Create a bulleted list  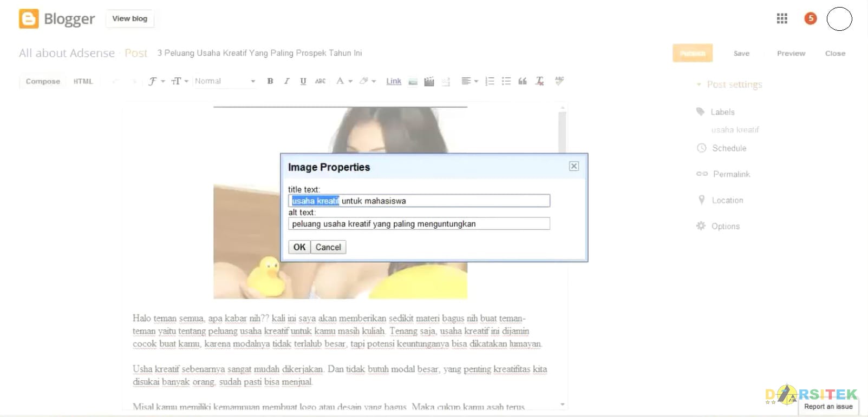pyautogui.click(x=506, y=81)
